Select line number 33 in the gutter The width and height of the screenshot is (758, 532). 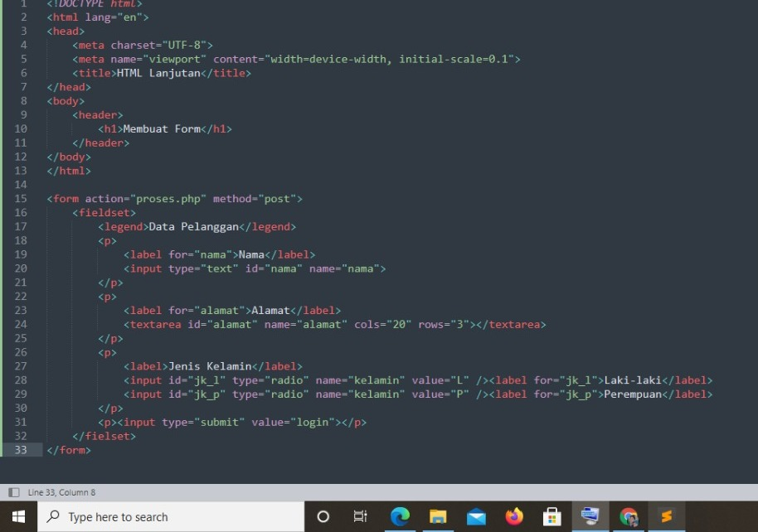[22, 450]
